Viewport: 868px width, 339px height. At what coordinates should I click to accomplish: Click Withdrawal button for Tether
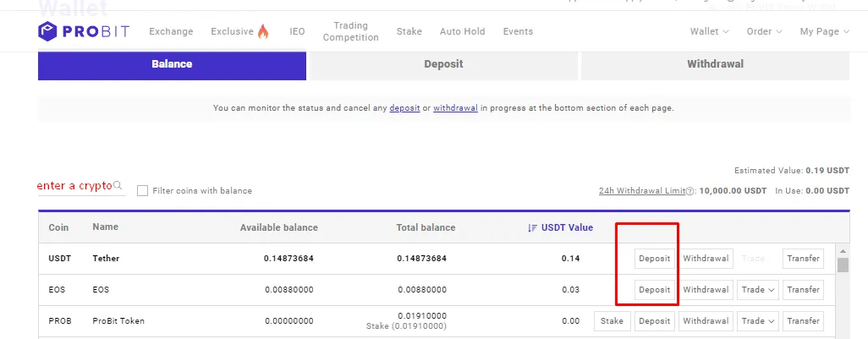coord(706,258)
